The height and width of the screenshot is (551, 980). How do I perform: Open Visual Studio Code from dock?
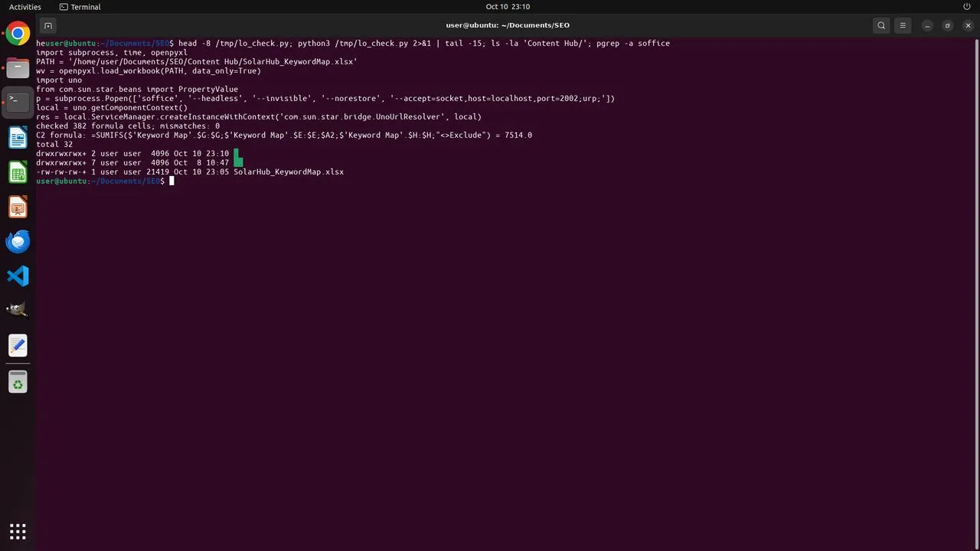coord(18,276)
